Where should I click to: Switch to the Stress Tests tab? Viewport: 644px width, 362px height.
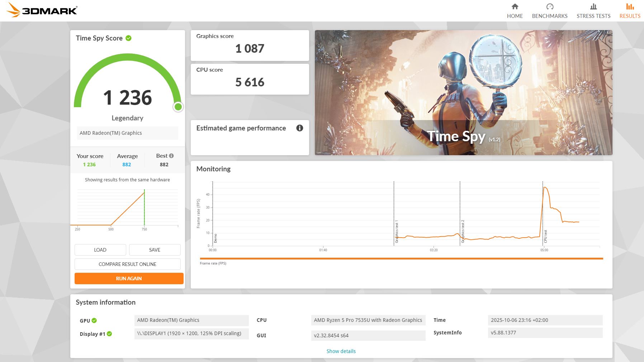pyautogui.click(x=593, y=16)
